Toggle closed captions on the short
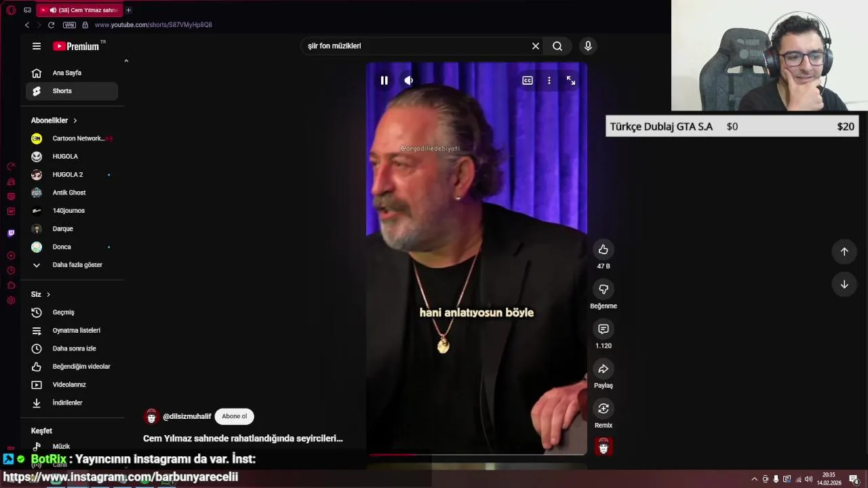The width and height of the screenshot is (868, 488). (x=528, y=81)
